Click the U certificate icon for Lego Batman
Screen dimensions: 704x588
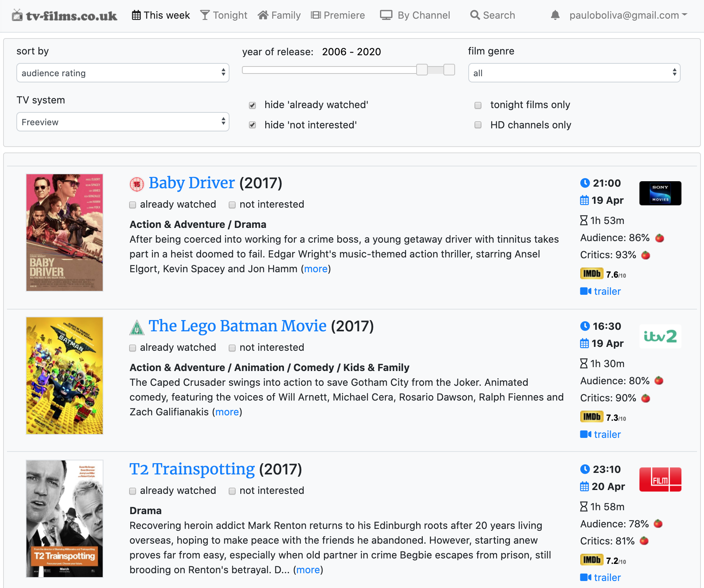(x=137, y=327)
